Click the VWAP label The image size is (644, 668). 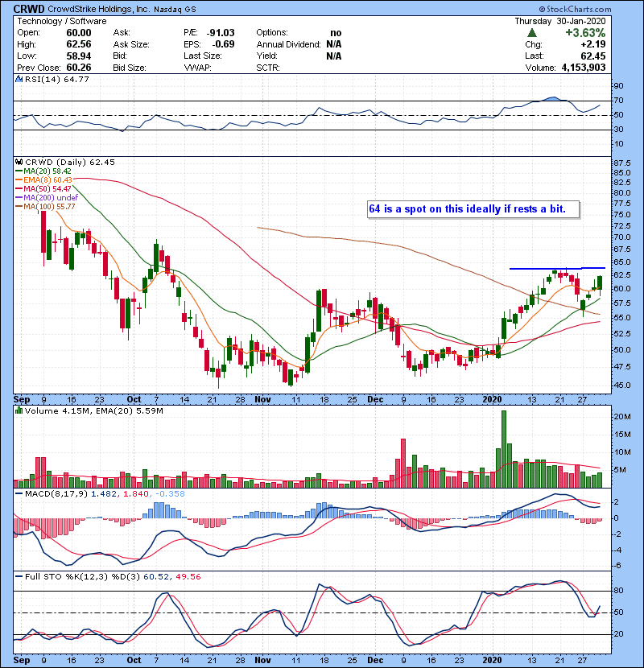[x=198, y=68]
